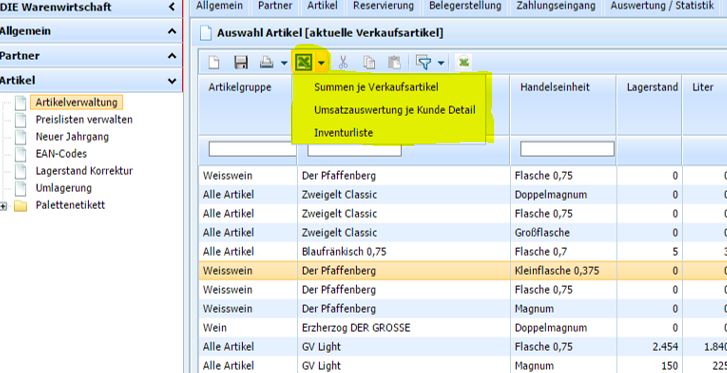Click the save floppy disk icon
727x373 pixels.
click(x=241, y=63)
